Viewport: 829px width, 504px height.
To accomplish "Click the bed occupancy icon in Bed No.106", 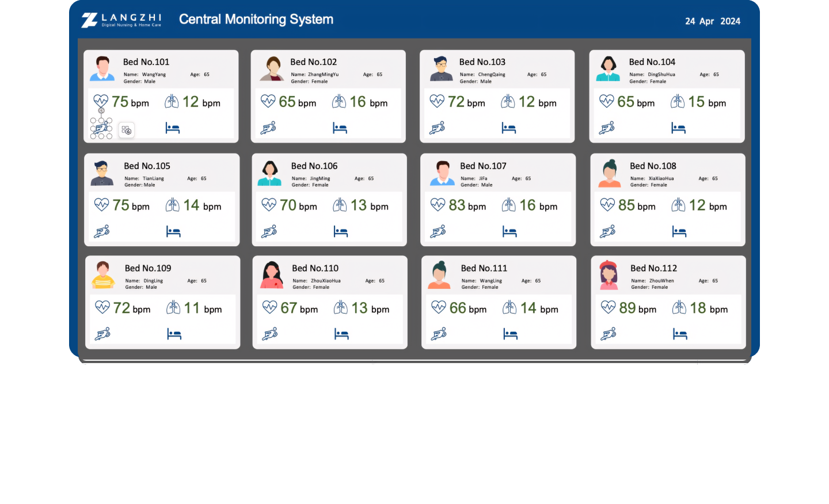I will [x=341, y=232].
